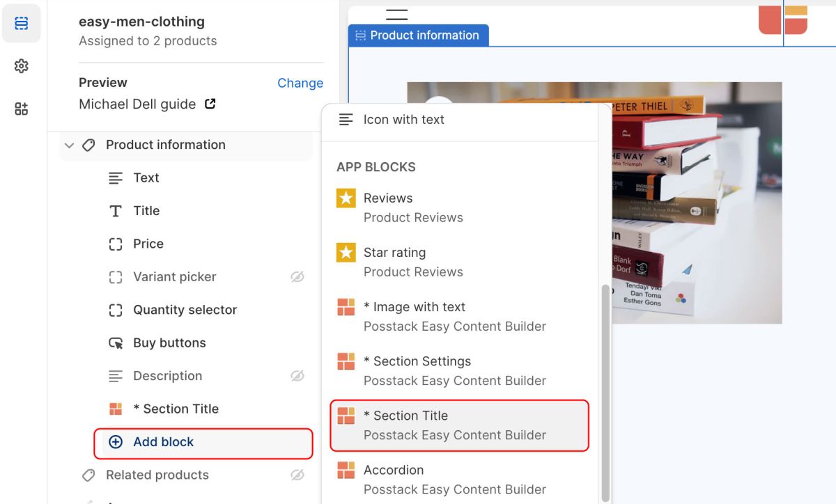Click the Reviews star icon in app blocks

[346, 198]
